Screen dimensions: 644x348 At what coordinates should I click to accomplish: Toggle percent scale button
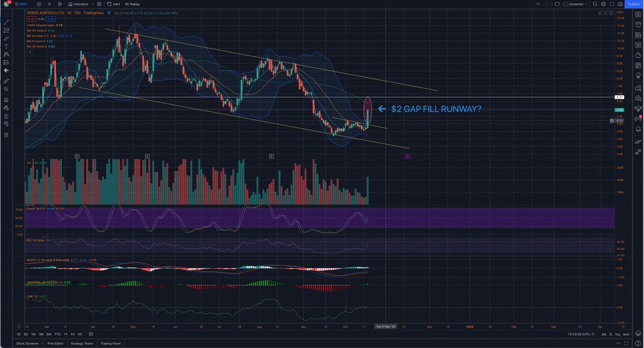(611, 334)
